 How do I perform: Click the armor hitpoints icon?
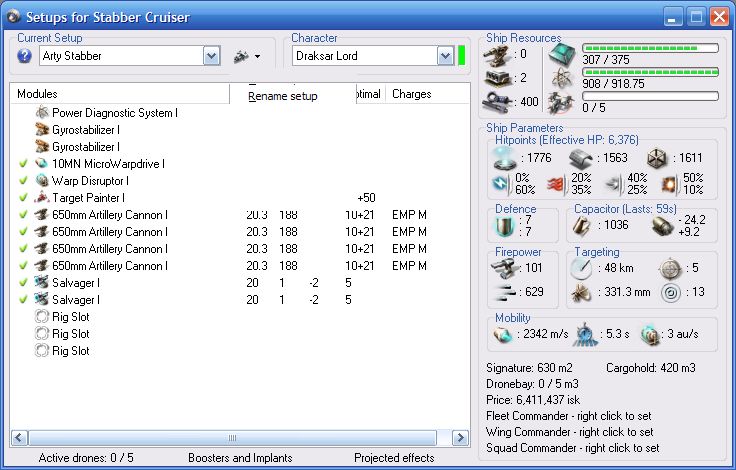tap(581, 159)
